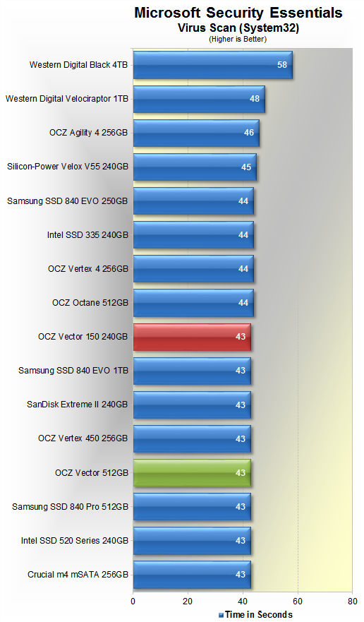This screenshot has width=364, height=622.
Task: Click the Samsung SSD 840 Pro 512GB label
Action: coord(70,506)
